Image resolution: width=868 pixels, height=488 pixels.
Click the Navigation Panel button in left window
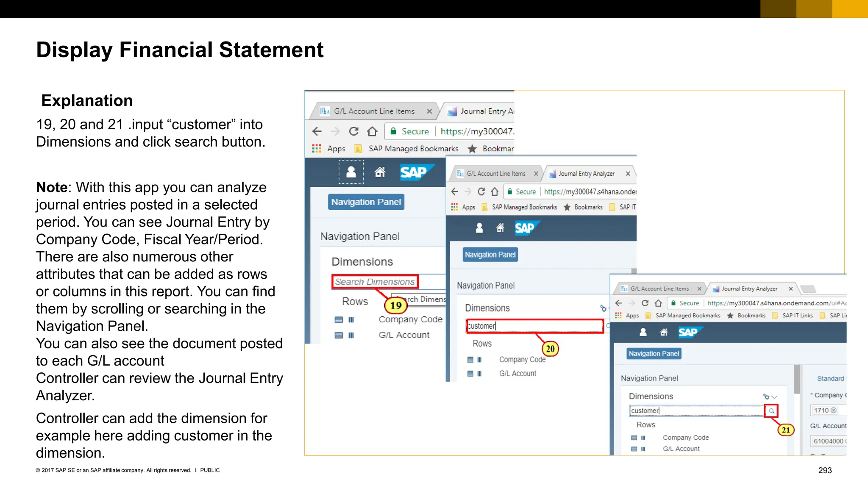click(366, 202)
